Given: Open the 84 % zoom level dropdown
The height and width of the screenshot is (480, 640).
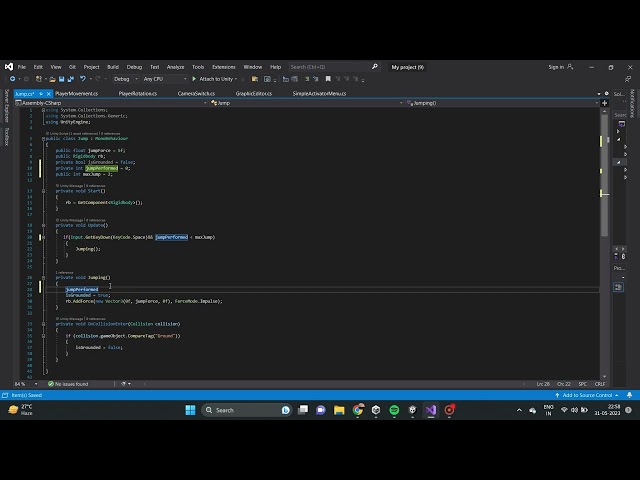Looking at the screenshot, I should pos(26,384).
